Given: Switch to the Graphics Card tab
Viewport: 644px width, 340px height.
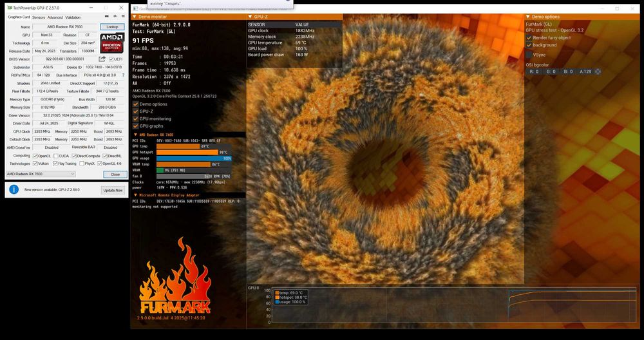Looking at the screenshot, I should (x=19, y=17).
